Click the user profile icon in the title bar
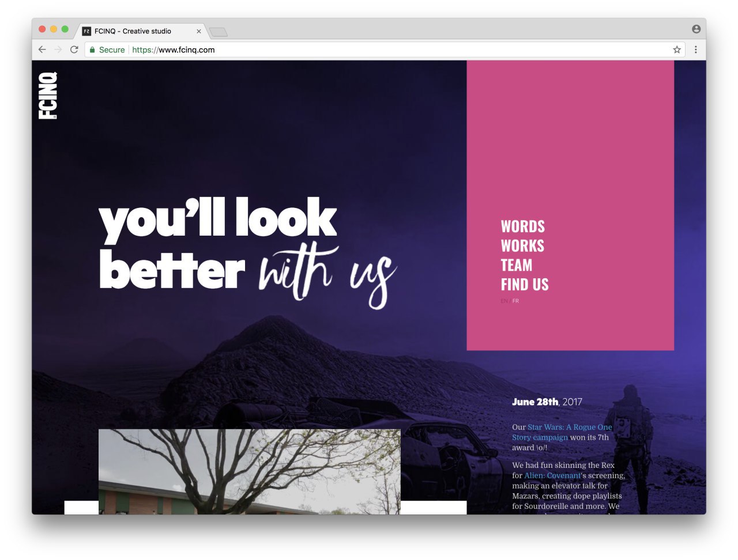Viewport: 738px width, 560px height. point(696,29)
